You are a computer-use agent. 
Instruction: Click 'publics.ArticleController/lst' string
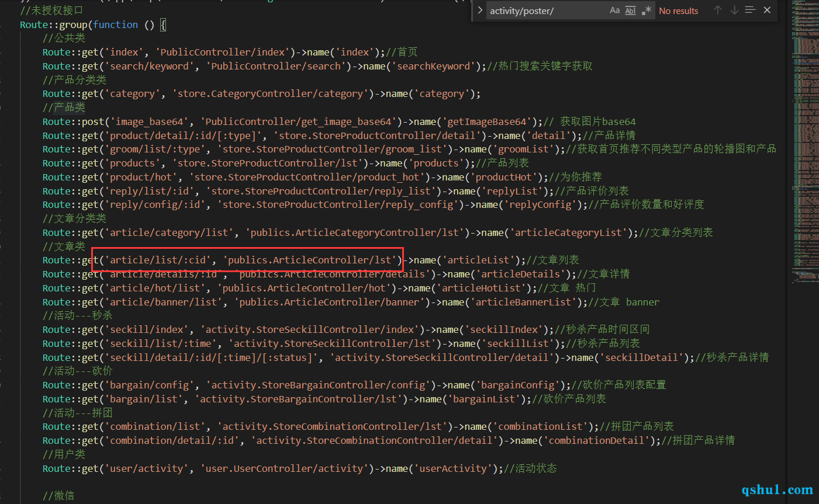click(310, 260)
